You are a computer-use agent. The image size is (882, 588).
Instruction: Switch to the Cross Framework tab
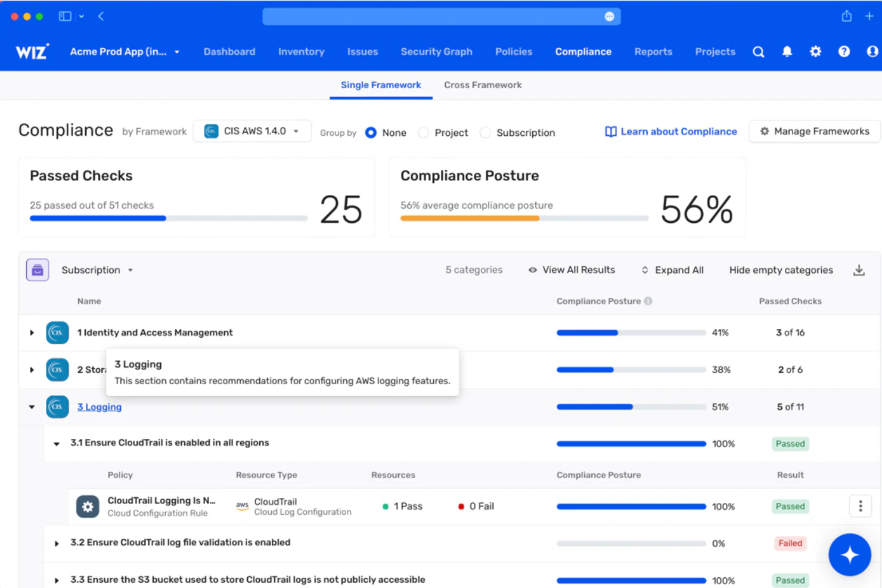(x=482, y=85)
